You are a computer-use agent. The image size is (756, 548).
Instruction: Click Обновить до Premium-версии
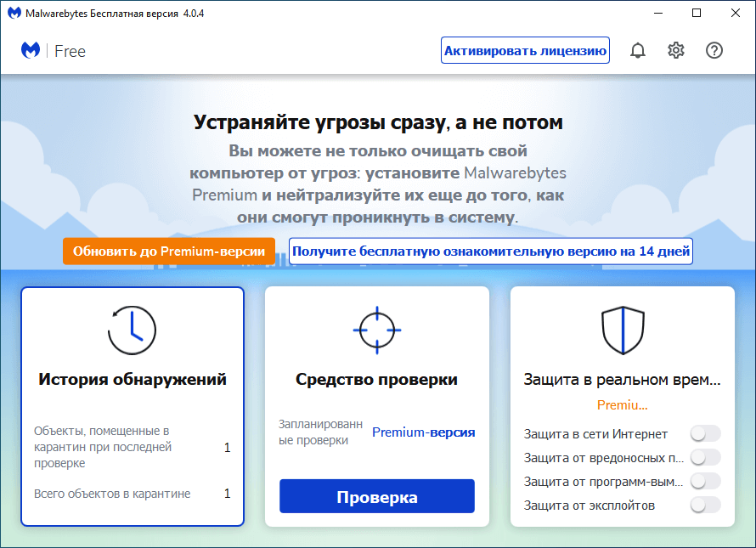coord(168,251)
